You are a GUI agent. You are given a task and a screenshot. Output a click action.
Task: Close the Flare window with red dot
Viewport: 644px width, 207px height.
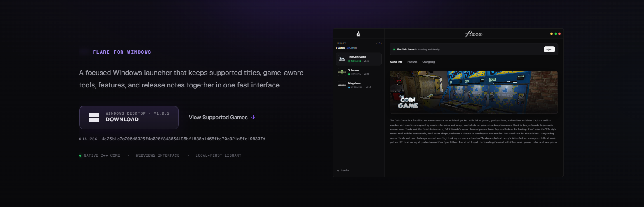[x=559, y=34]
